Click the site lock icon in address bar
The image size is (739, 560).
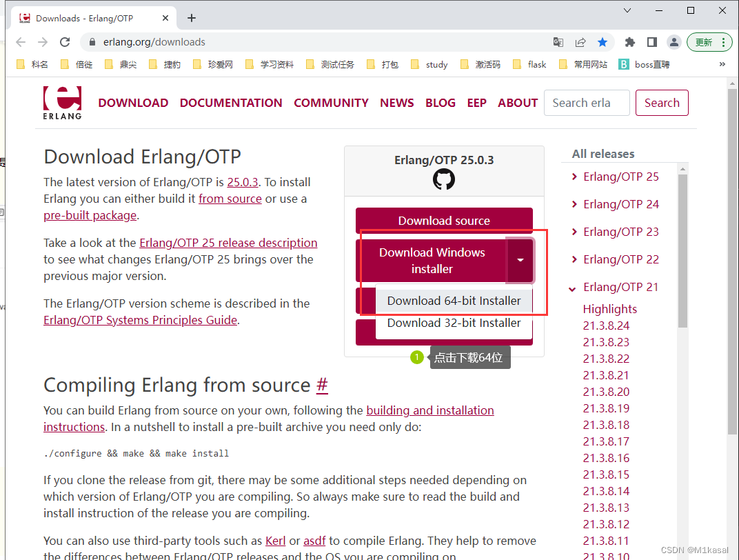coord(92,42)
